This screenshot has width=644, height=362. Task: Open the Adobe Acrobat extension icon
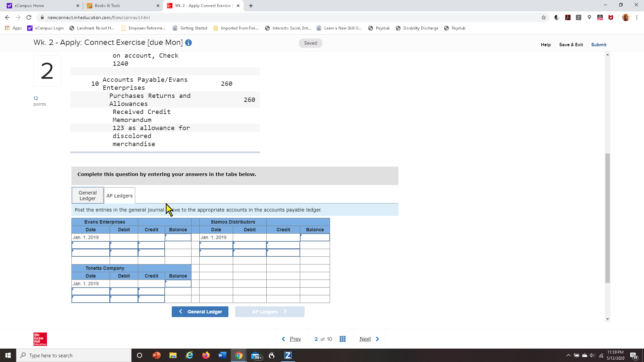coord(568,17)
